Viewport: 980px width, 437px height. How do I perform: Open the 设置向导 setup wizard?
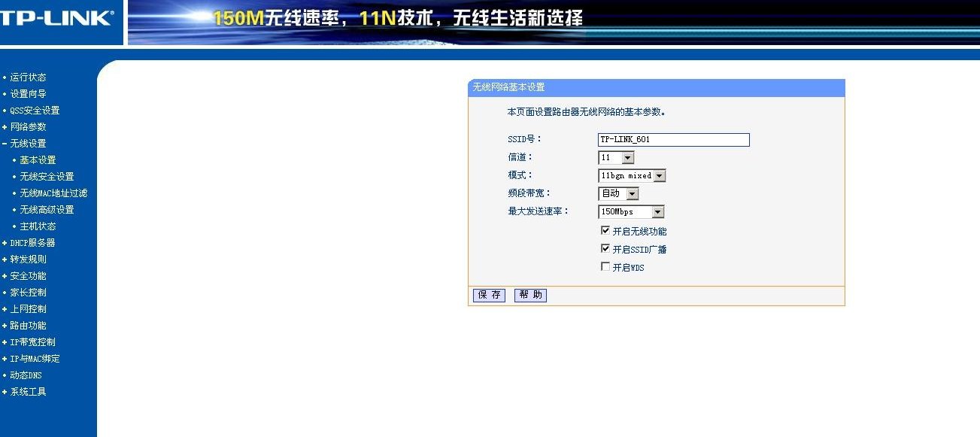coord(28,93)
